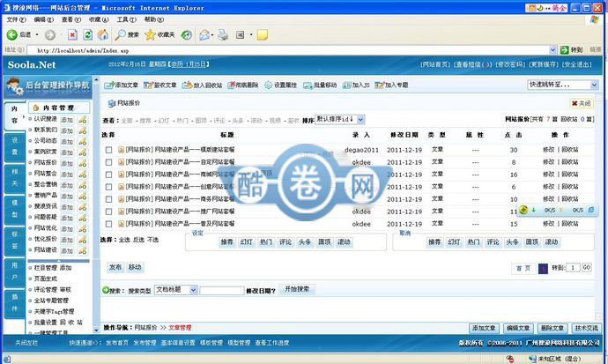608x364 pixels.
Task: Click the IE Home icon
Action: tap(103, 35)
